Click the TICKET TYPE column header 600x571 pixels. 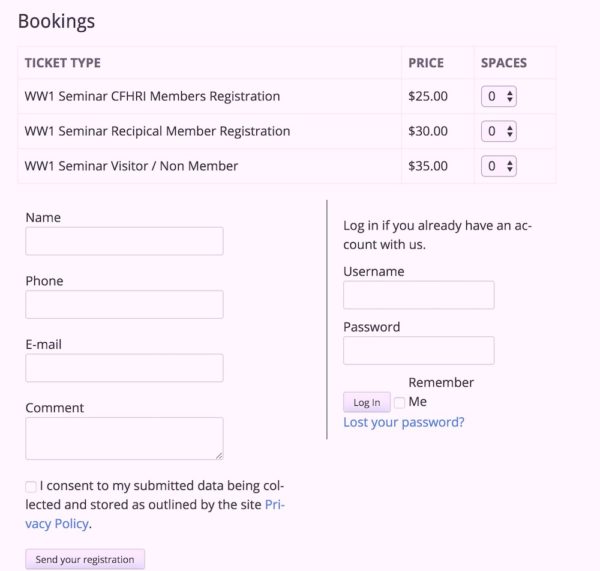click(x=63, y=63)
